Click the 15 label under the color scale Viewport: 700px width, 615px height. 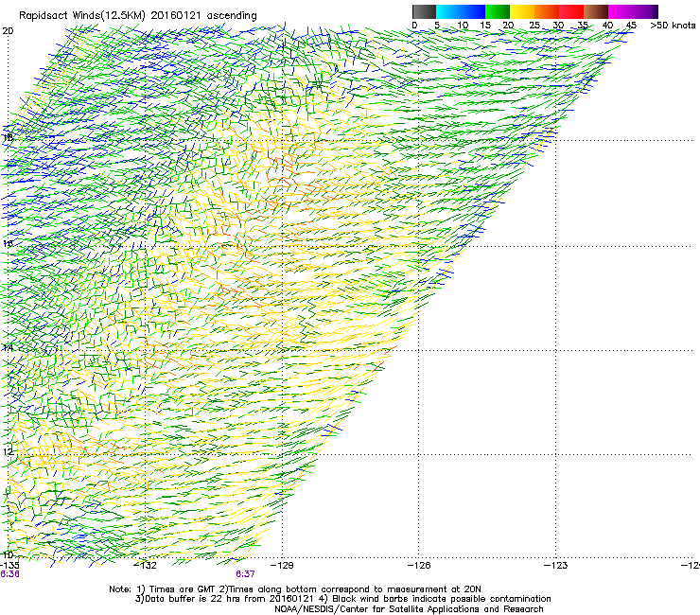point(485,26)
